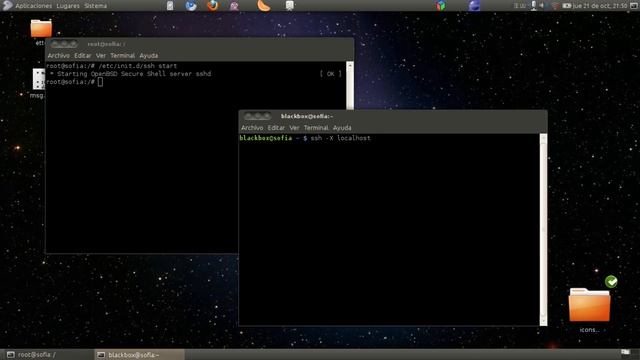Click root terminal vertical scrollbar
This screenshot has width=640, height=360.
(350, 86)
